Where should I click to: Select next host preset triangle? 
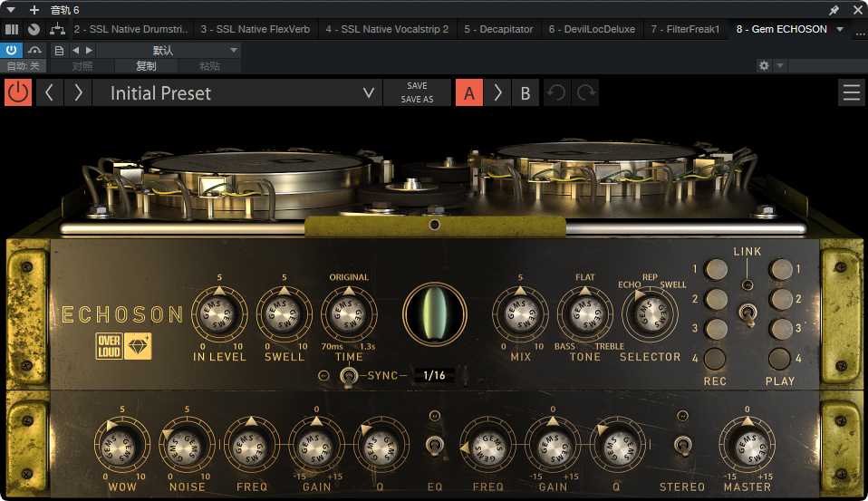pos(89,51)
